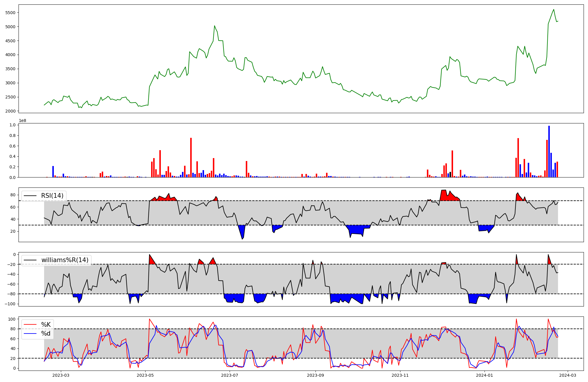Click the highest peak of green price line
This screenshot has height=382, width=588.
pyautogui.click(x=554, y=9)
